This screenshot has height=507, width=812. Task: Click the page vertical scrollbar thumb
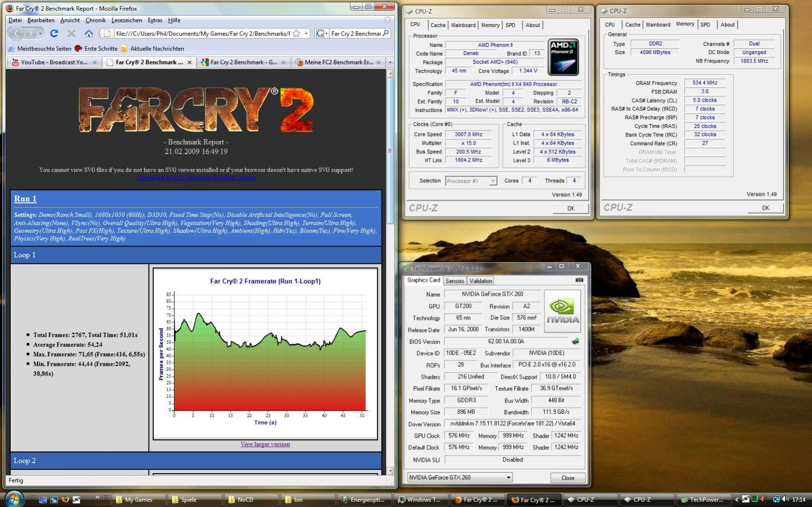pyautogui.click(x=390, y=151)
